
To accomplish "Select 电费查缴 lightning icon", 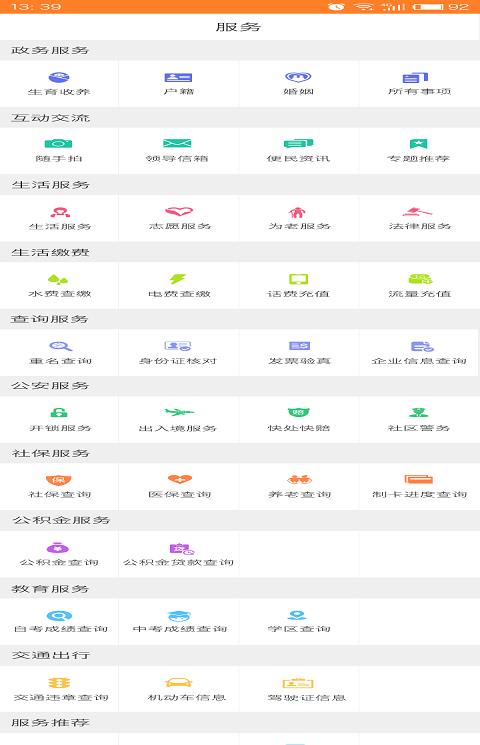I will click(178, 279).
